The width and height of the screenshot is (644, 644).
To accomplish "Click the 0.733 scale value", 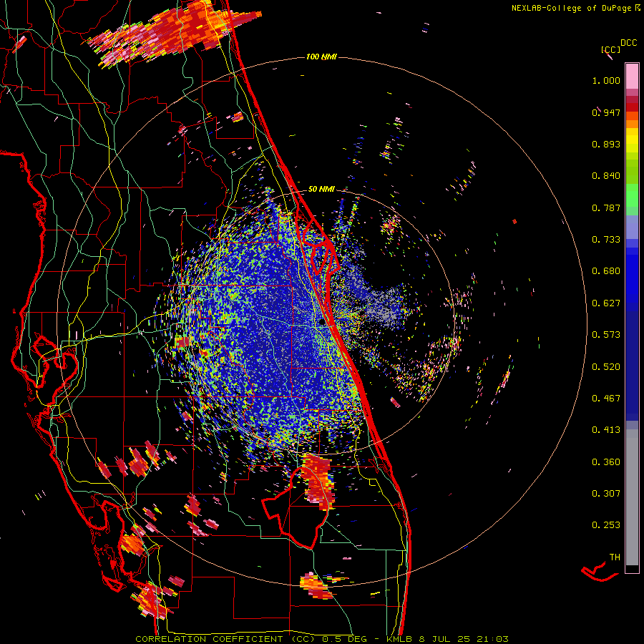I will (x=606, y=240).
